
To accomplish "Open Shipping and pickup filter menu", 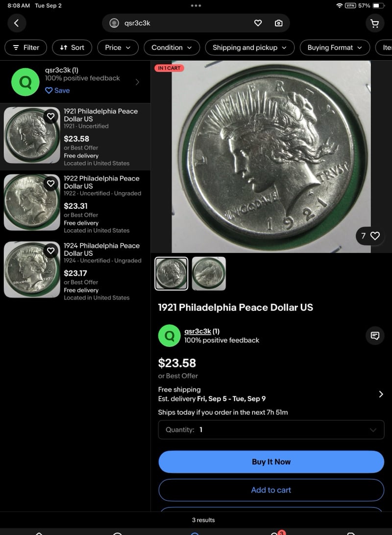I will (249, 48).
